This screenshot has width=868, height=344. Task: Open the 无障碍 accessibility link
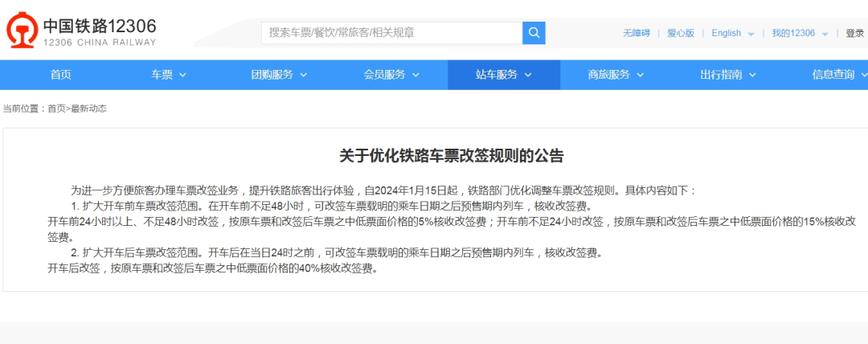636,33
